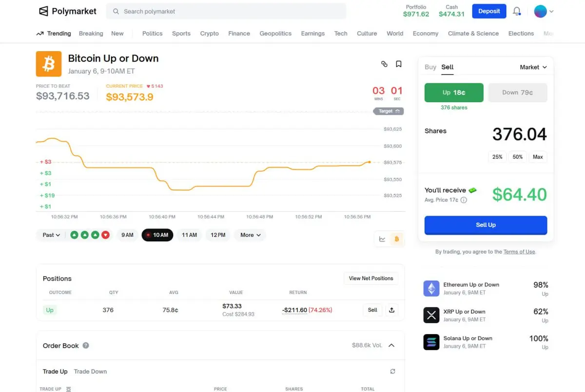Click the Trending arrow icon
This screenshot has height=392, width=585.
40,34
